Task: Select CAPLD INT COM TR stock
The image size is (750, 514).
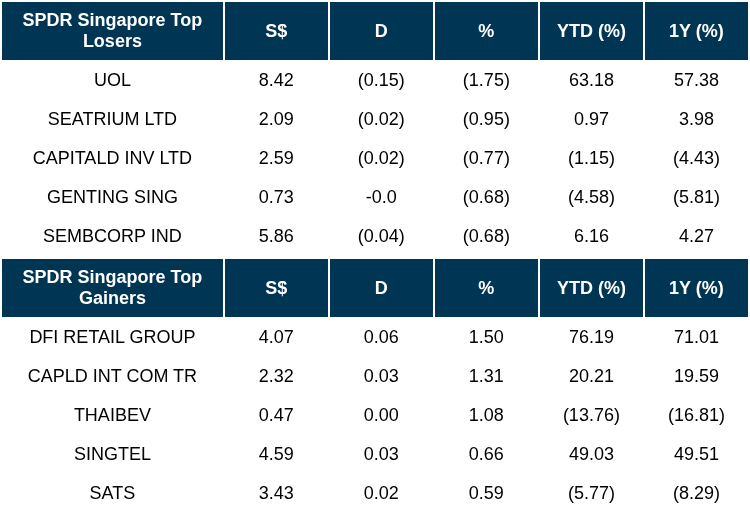Action: 112,376
